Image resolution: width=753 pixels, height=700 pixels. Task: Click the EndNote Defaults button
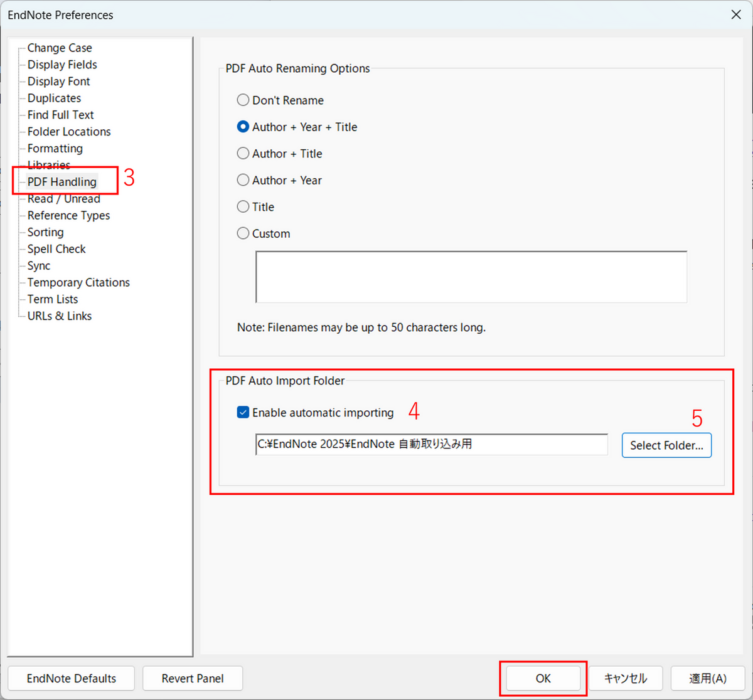tap(72, 679)
